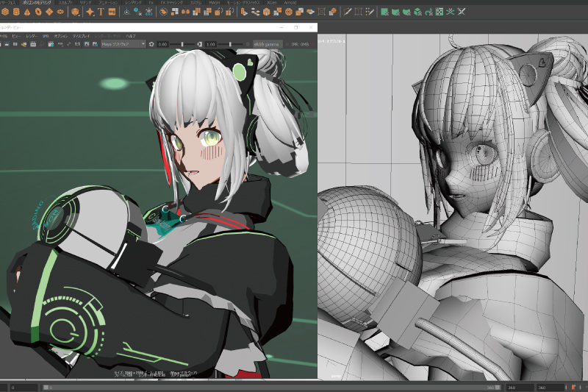The image size is (588, 392).
Task: Apply cylindrical UV mapping green icon
Action: (x=395, y=12)
